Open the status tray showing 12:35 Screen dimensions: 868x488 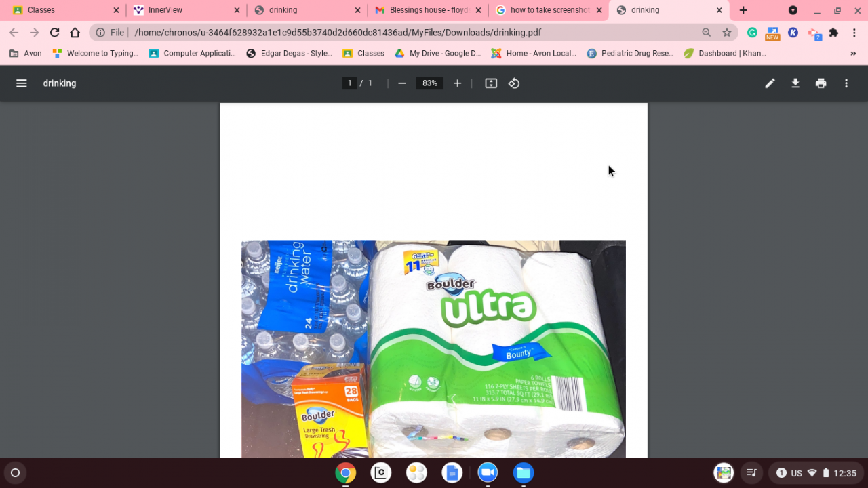[816, 473]
